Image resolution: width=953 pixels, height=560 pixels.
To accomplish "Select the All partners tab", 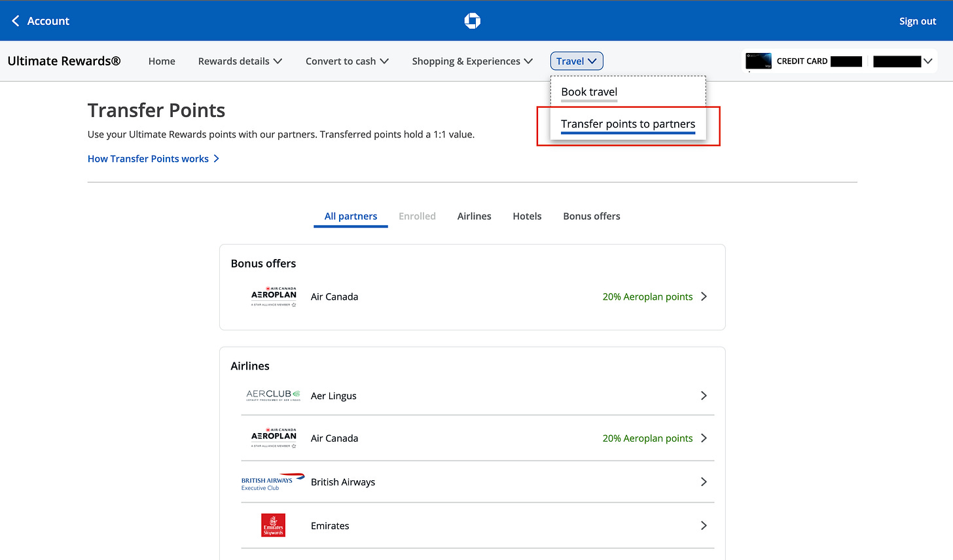I will point(351,217).
